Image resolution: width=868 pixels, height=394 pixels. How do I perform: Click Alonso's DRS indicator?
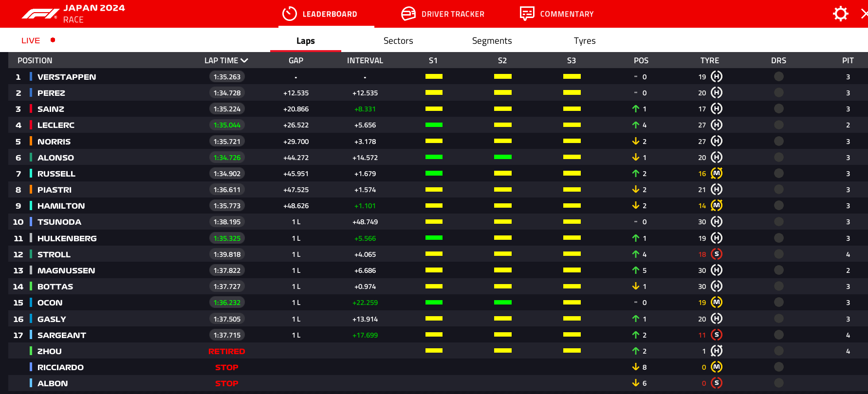coord(779,157)
